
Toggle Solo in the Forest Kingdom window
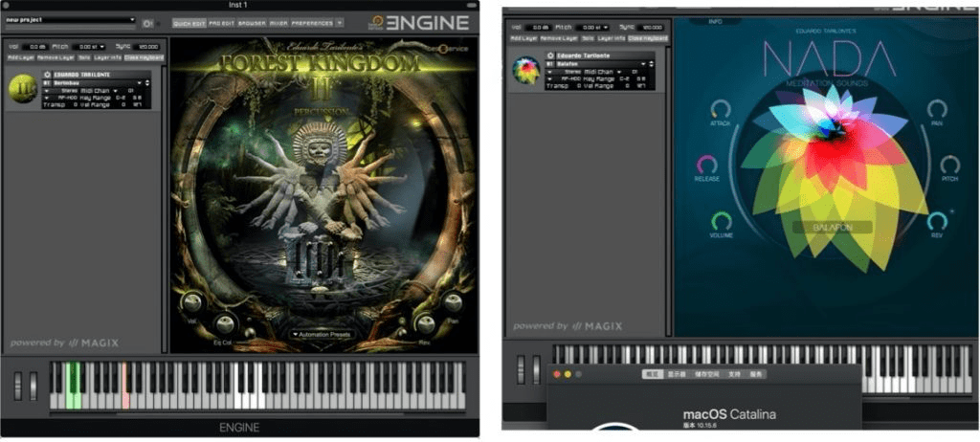[84, 57]
